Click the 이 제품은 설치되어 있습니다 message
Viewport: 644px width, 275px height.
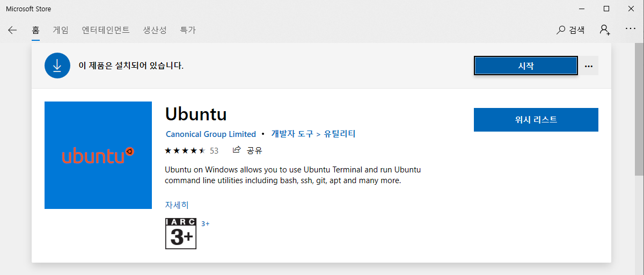(131, 66)
